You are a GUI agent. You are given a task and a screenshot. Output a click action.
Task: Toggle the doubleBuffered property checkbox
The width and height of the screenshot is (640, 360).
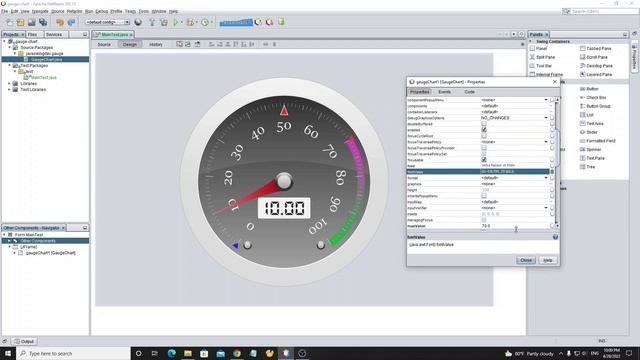pyautogui.click(x=484, y=124)
